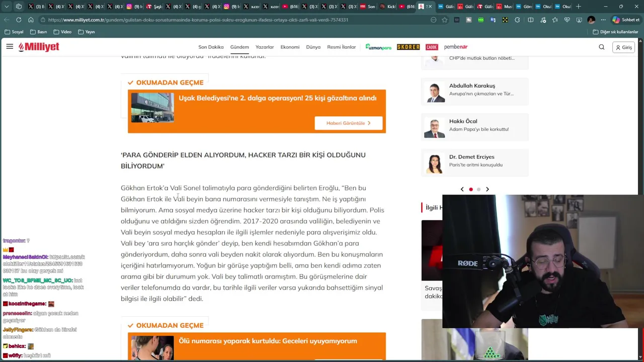
Task: Open translate extension icon
Action: (493, 20)
